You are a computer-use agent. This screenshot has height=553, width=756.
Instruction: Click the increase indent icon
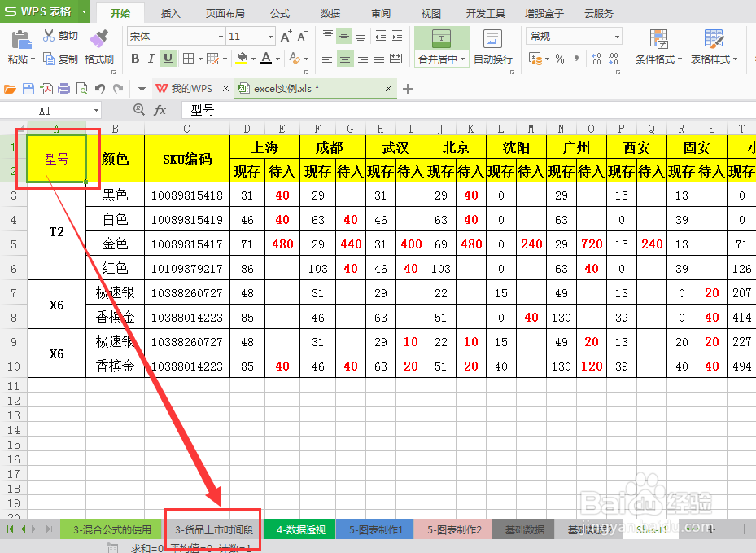coord(397,36)
